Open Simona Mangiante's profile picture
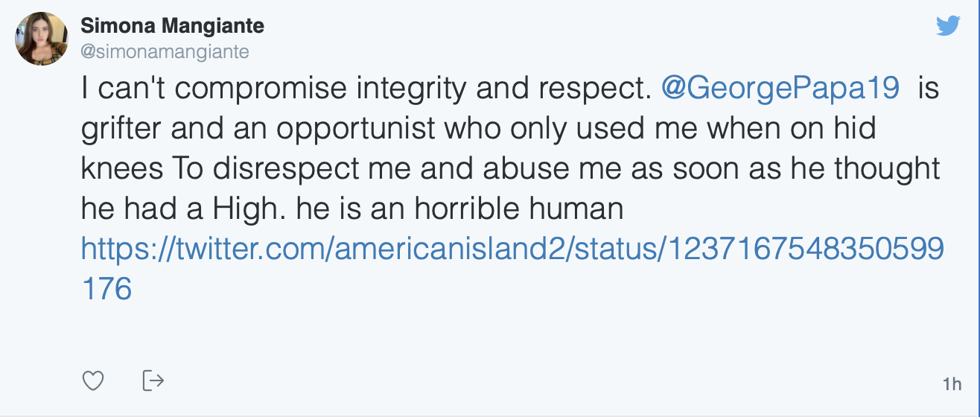Screen dimensions: 980x417 (x=42, y=39)
